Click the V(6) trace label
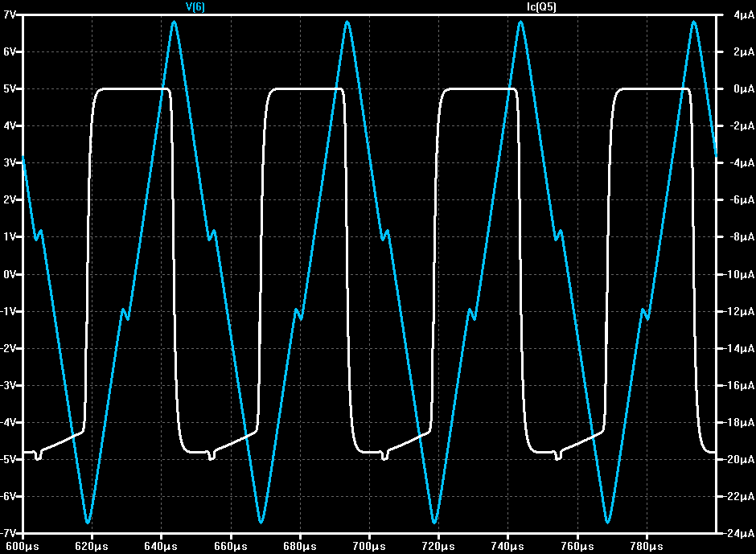The height and width of the screenshot is (554, 756). (x=195, y=6)
